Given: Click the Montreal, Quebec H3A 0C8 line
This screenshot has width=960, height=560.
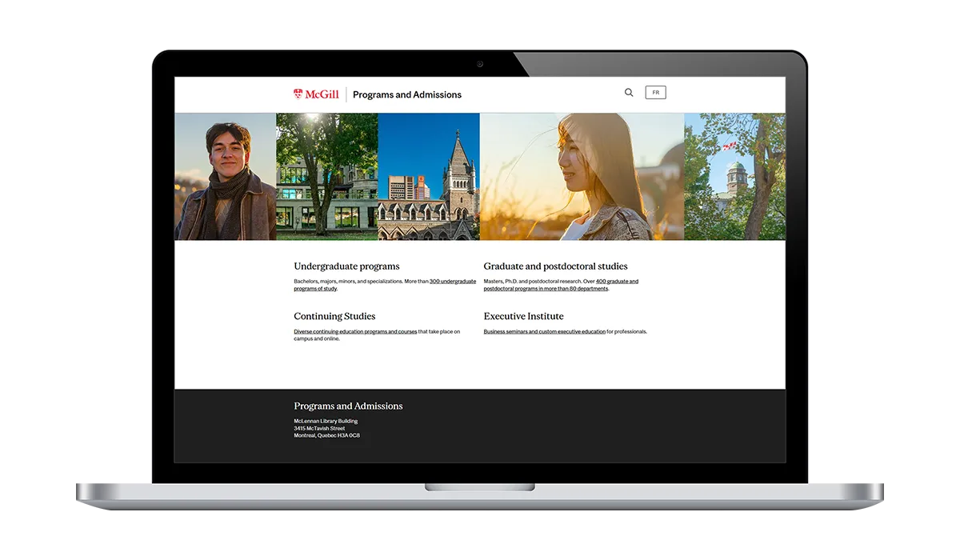Looking at the screenshot, I should point(326,435).
